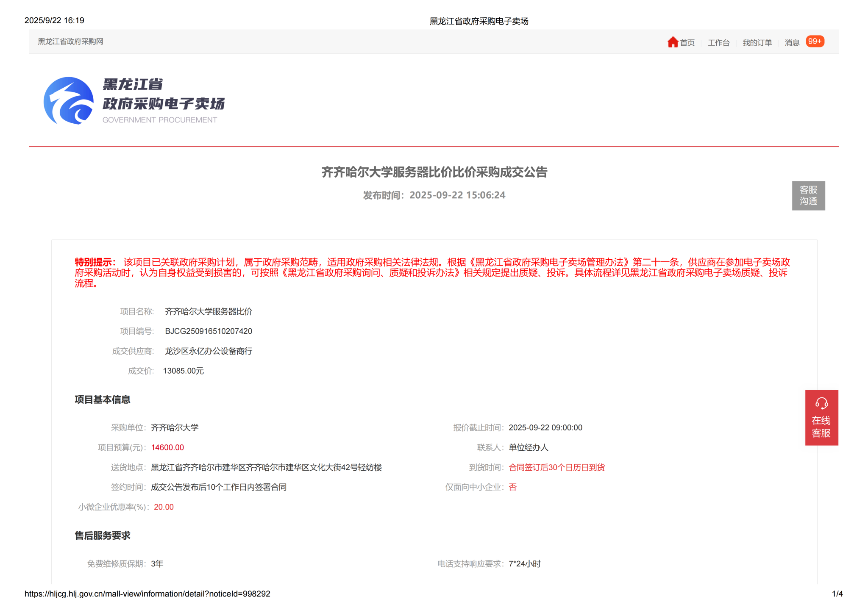Open 消息 in the top navigation
This screenshot has width=868, height=613.
pos(792,43)
